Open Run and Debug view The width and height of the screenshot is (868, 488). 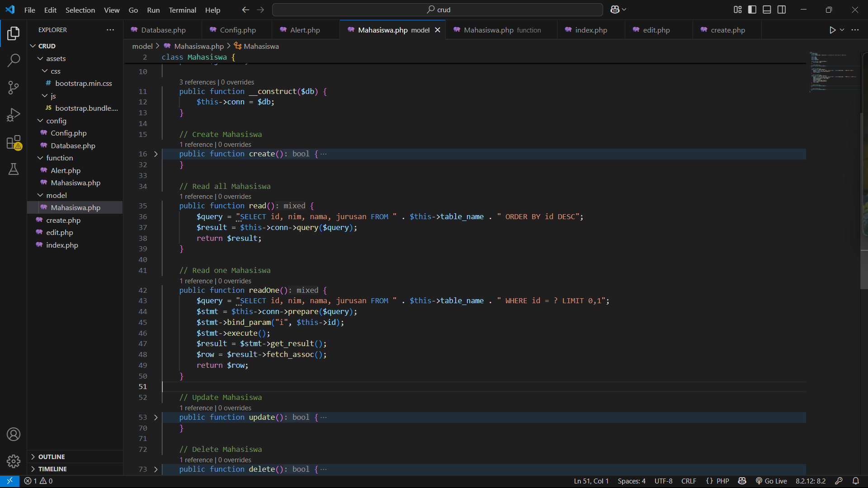14,115
